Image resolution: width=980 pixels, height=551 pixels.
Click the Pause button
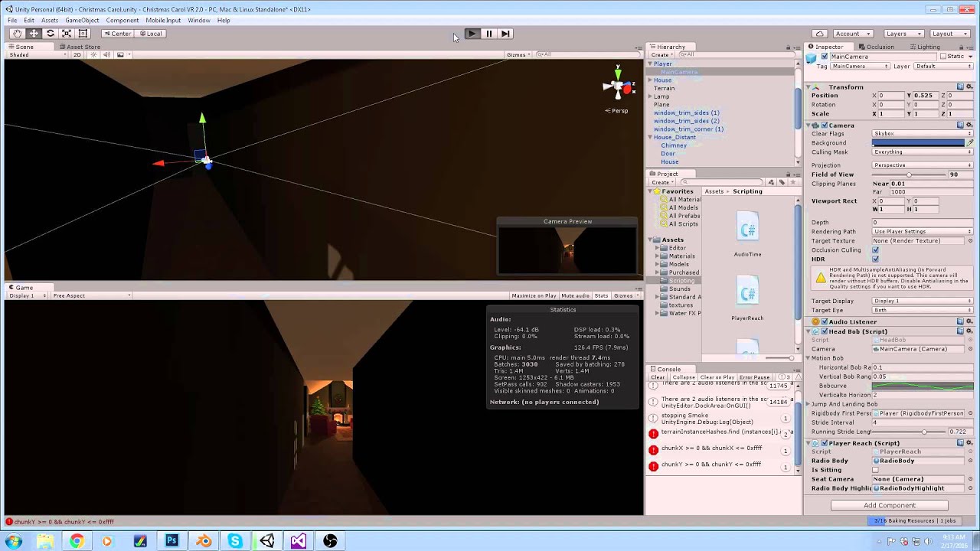(x=488, y=34)
